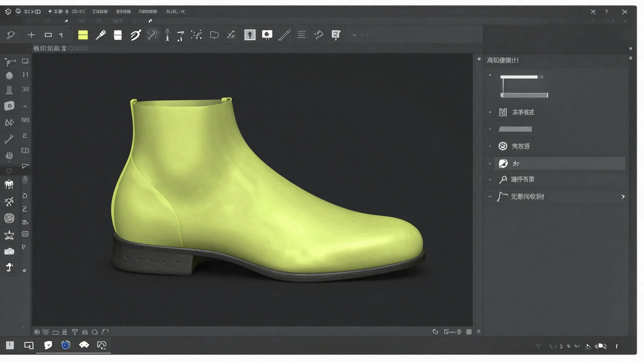The width and height of the screenshot is (644, 362).
Task: Open the SIL-IC menu in menu bar
Action: (x=79, y=12)
